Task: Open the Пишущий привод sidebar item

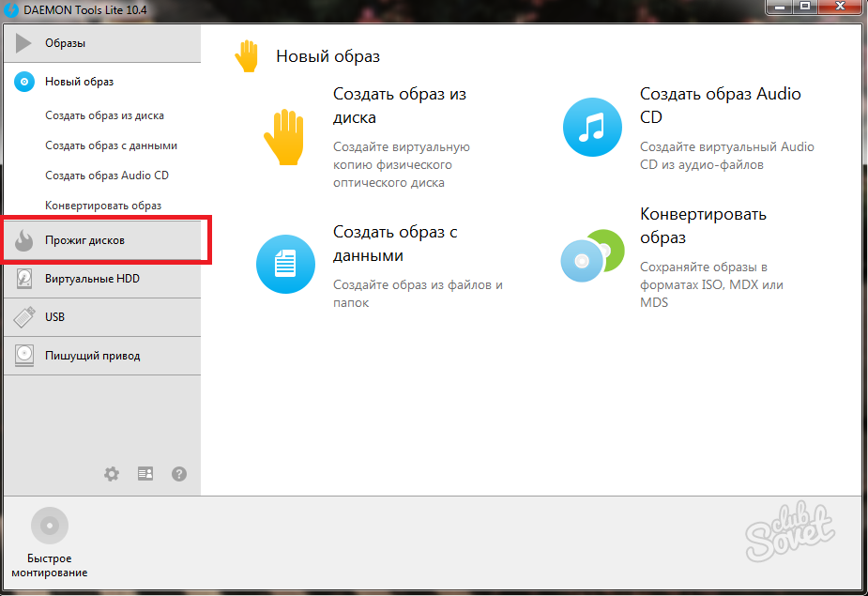Action: [x=92, y=356]
